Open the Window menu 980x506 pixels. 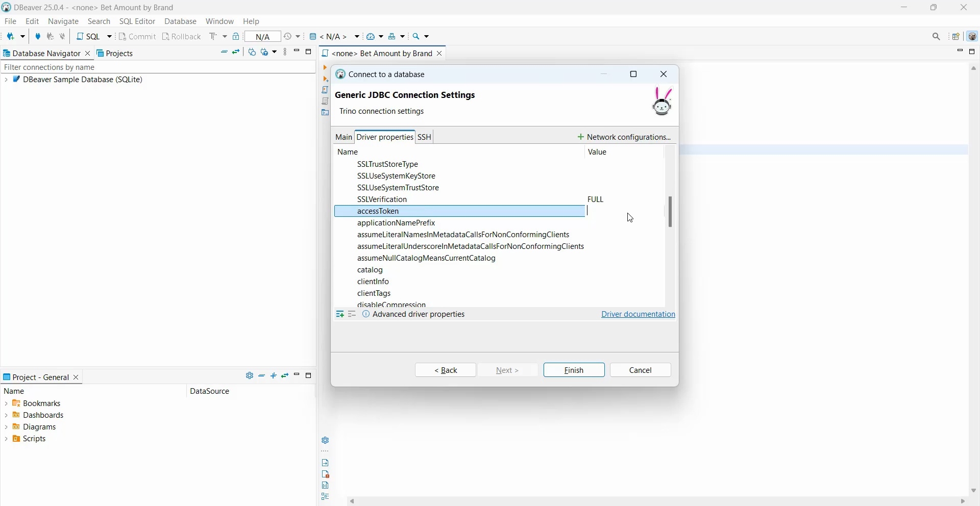click(x=219, y=21)
